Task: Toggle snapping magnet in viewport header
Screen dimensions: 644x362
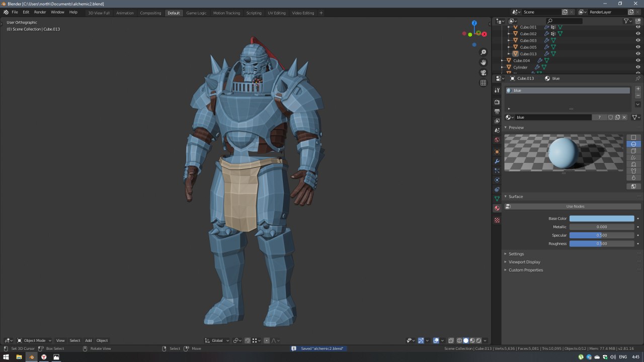Action: 248,340
